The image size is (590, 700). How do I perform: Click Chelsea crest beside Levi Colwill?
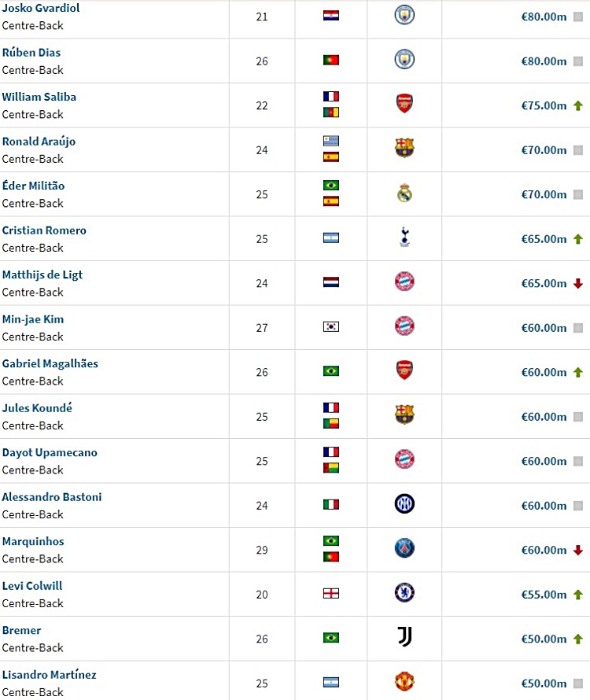[x=404, y=592]
